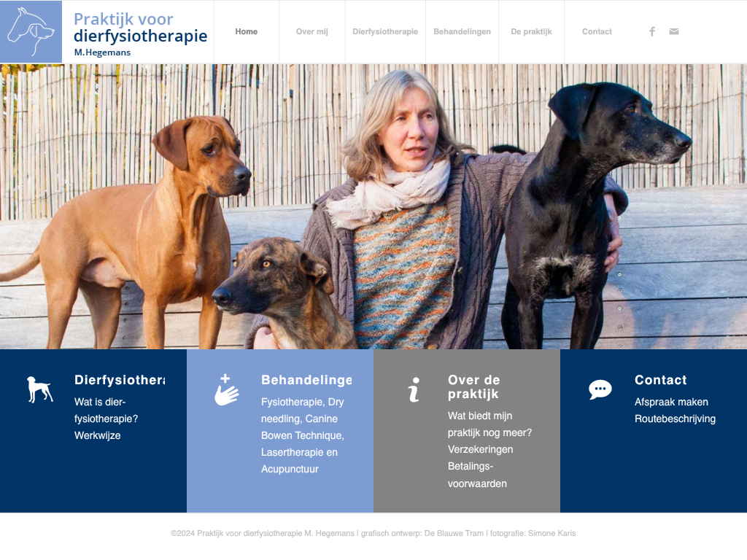This screenshot has width=747, height=560.
Task: Open the Home menu item
Action: tap(247, 31)
